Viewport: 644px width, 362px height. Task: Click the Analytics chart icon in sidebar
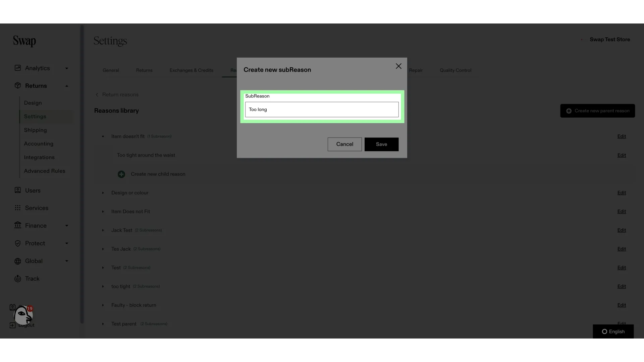tap(18, 68)
